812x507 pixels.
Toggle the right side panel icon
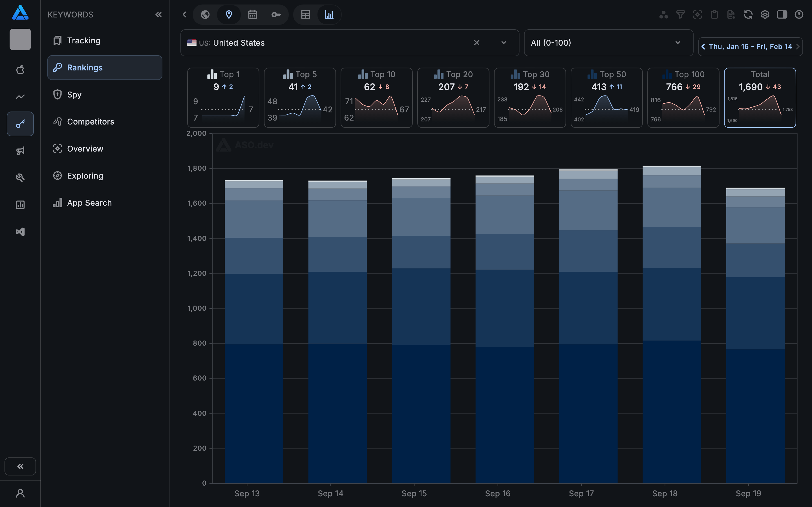(x=782, y=14)
